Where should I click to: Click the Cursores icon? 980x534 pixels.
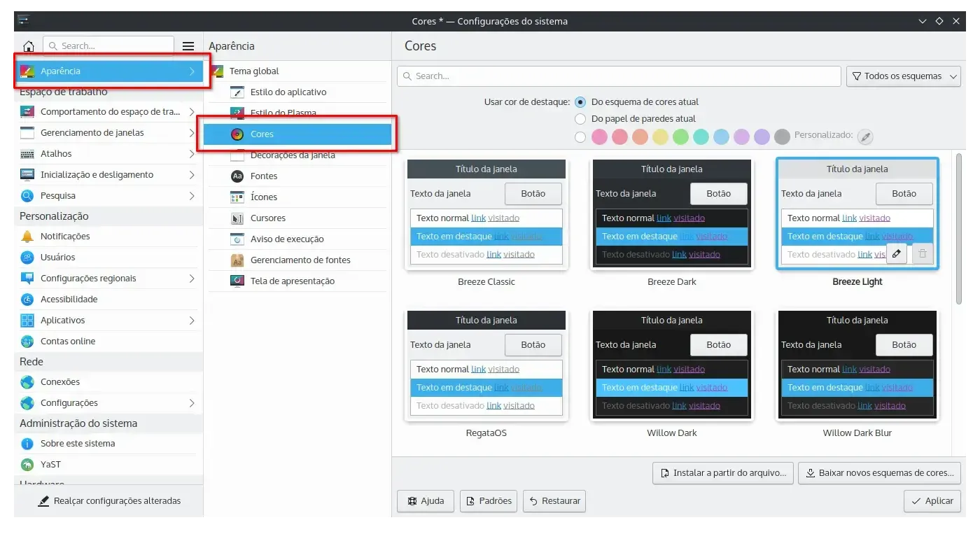click(237, 218)
